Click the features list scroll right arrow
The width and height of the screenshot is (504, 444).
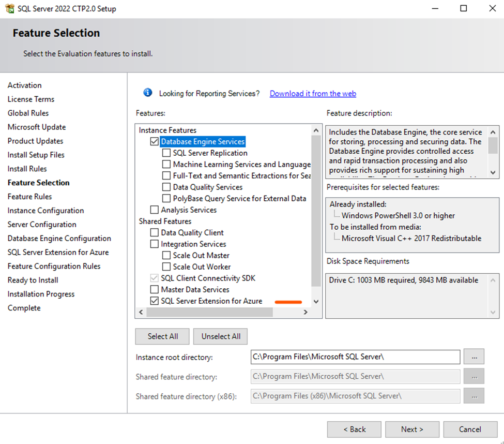point(306,312)
